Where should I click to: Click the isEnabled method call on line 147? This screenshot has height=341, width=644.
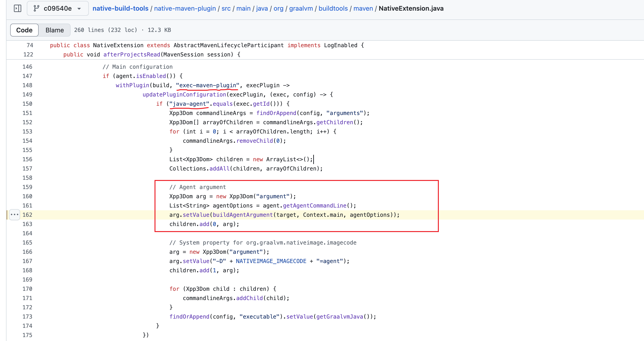[151, 76]
